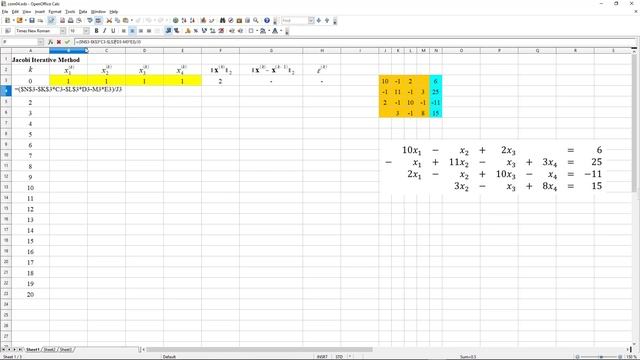Expand the Find toolbar search dropdown
Image resolution: width=640 pixels, height=360 pixels.
[311, 20]
